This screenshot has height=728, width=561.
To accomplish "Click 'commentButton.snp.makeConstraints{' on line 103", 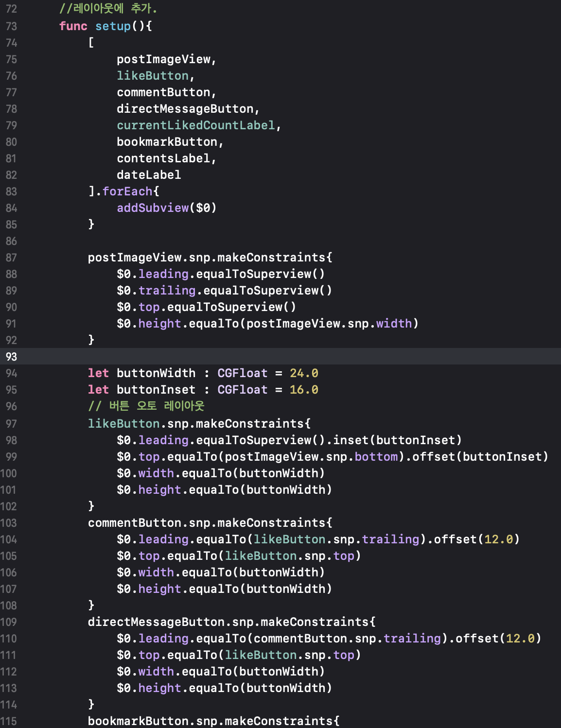I will pos(210,523).
